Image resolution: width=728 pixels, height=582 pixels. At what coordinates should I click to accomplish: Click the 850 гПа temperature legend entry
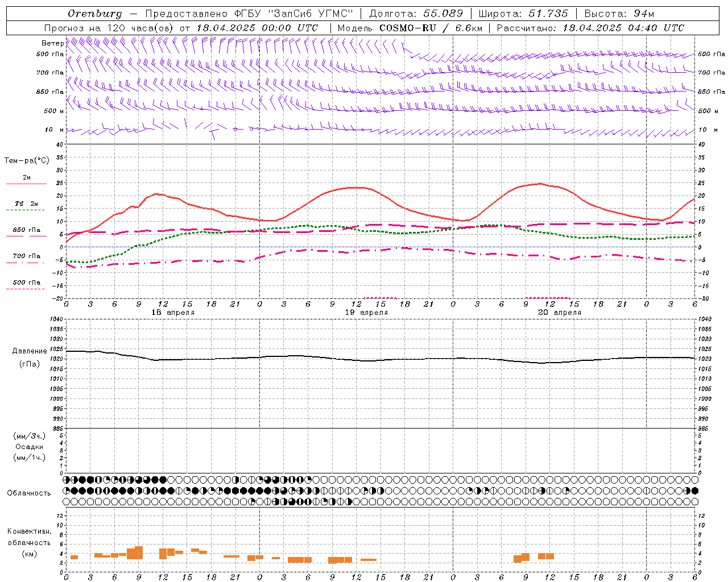27,230
